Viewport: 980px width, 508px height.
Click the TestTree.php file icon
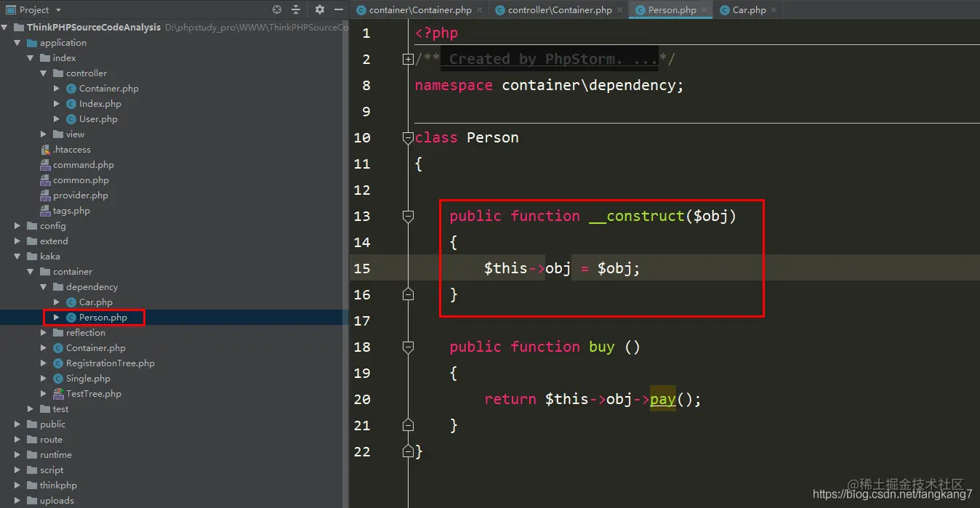(x=58, y=394)
